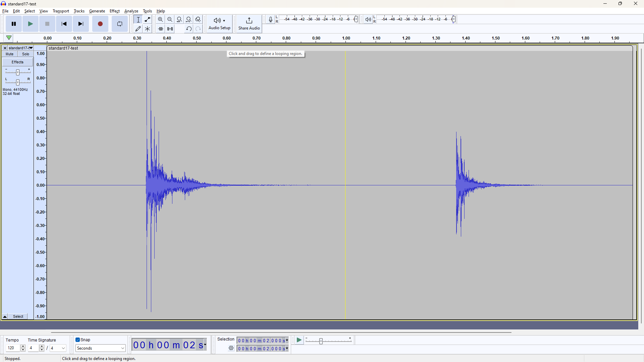Click the Zoom Out magnifier
Viewport: 644px width, 362px height.
point(170,19)
